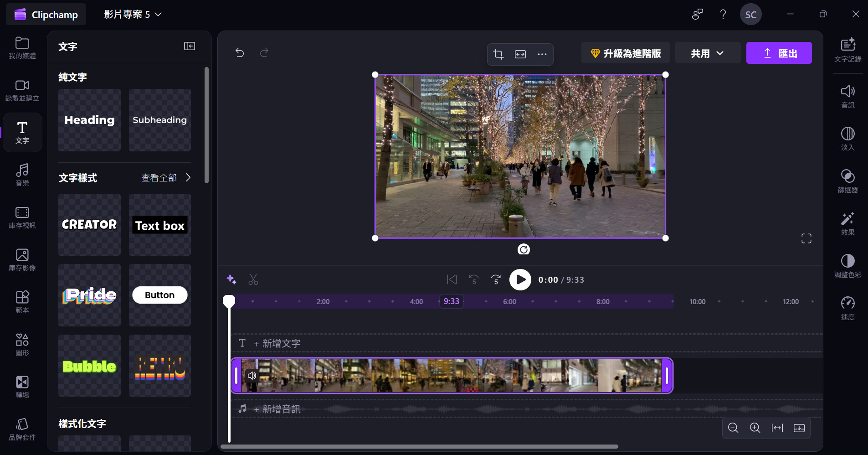Image resolution: width=868 pixels, height=455 pixels.
Task: Open the 調整色彩 color adjustment panel
Action: (847, 265)
